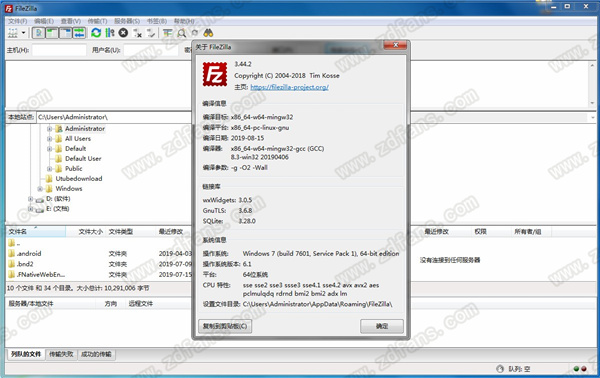The height and width of the screenshot is (378, 600).
Task: Select the Administrator folder in tree
Action: click(x=85, y=129)
